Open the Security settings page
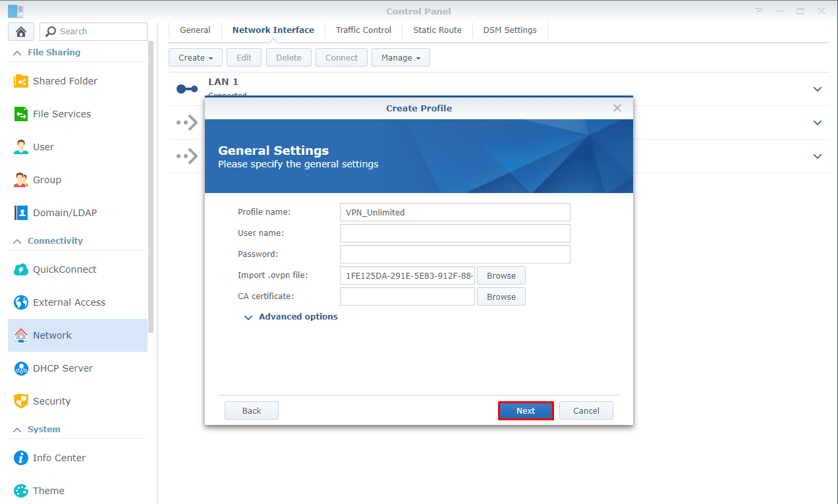 click(52, 401)
